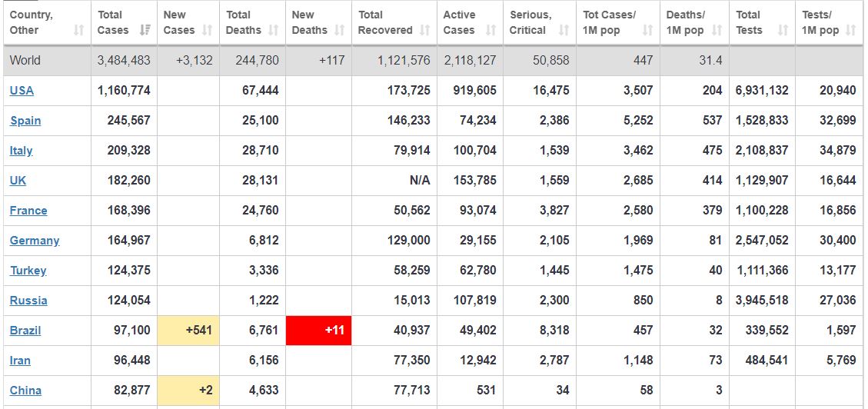
Task: Sort by Serious, Critical arrow icon
Action: [x=564, y=31]
